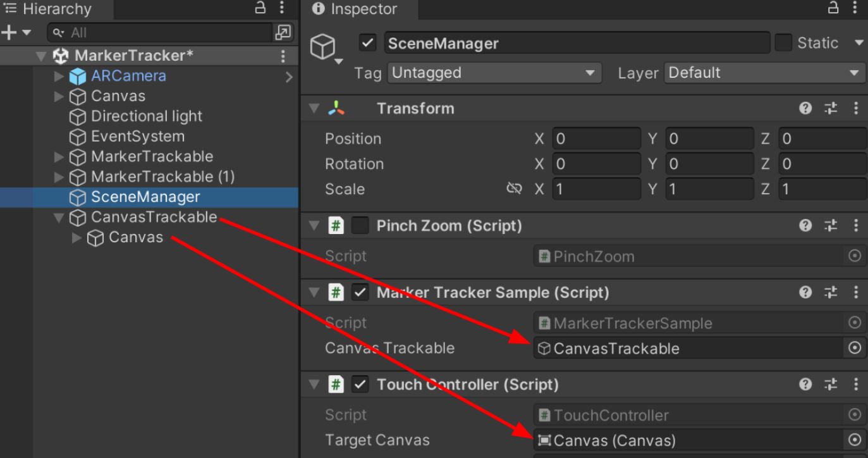Expand Canvas under CanvasTrackable
The image size is (868, 458).
pyautogui.click(x=76, y=238)
